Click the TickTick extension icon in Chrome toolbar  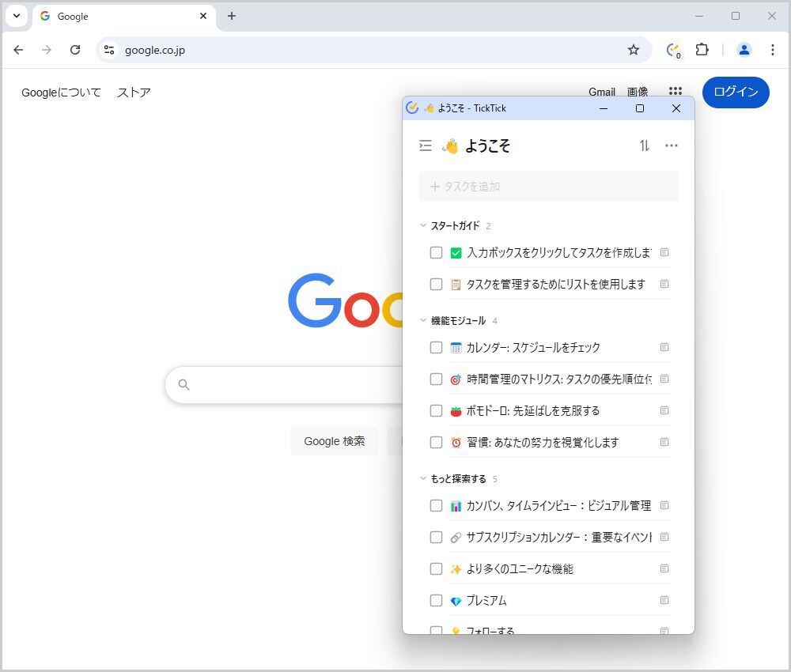(x=673, y=50)
